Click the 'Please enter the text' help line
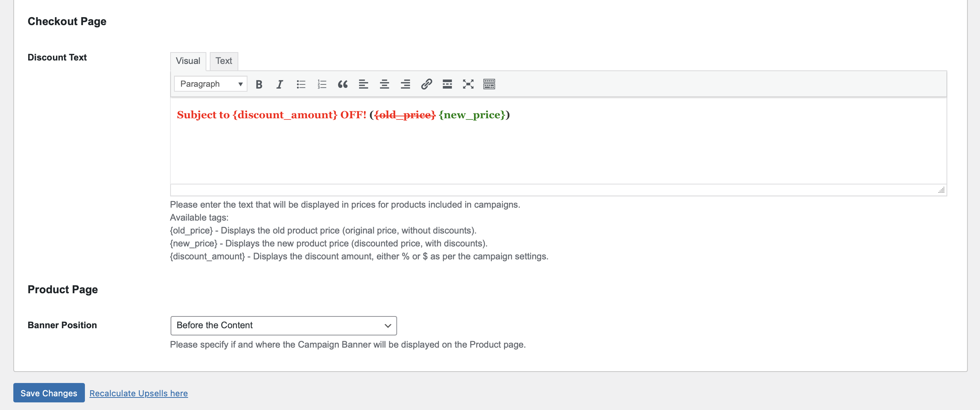 [345, 205]
